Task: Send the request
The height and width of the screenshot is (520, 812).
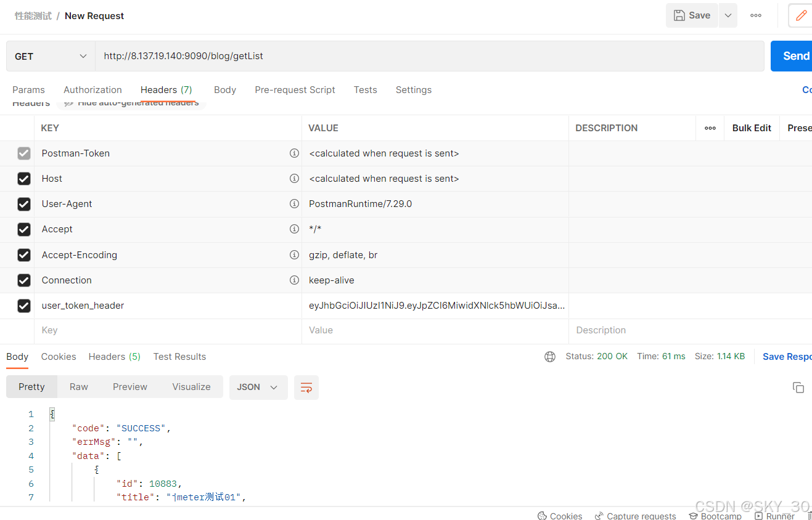Action: 792,56
